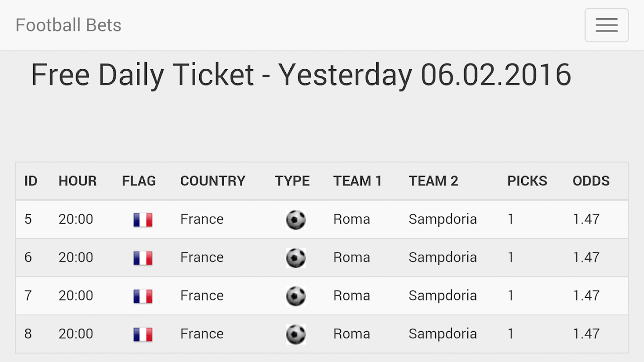Click the HOUR column header
The width and height of the screenshot is (644, 362).
[x=77, y=181]
